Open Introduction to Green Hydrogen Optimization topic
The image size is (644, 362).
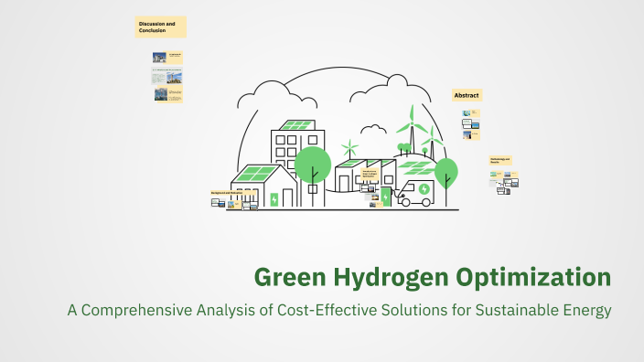[x=370, y=174]
